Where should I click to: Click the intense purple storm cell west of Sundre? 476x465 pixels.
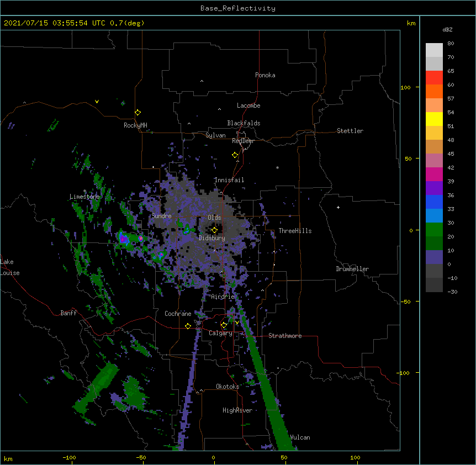(x=123, y=239)
